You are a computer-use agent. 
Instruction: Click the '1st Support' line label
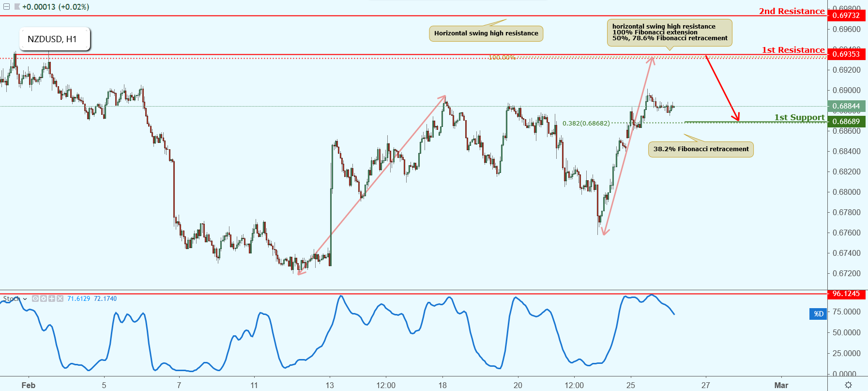(x=799, y=117)
